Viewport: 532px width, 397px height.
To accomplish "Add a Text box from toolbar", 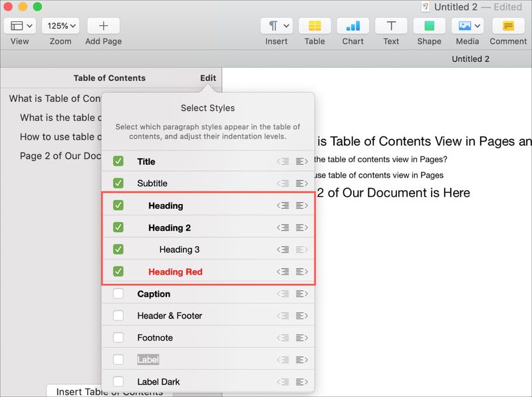I will [x=391, y=26].
